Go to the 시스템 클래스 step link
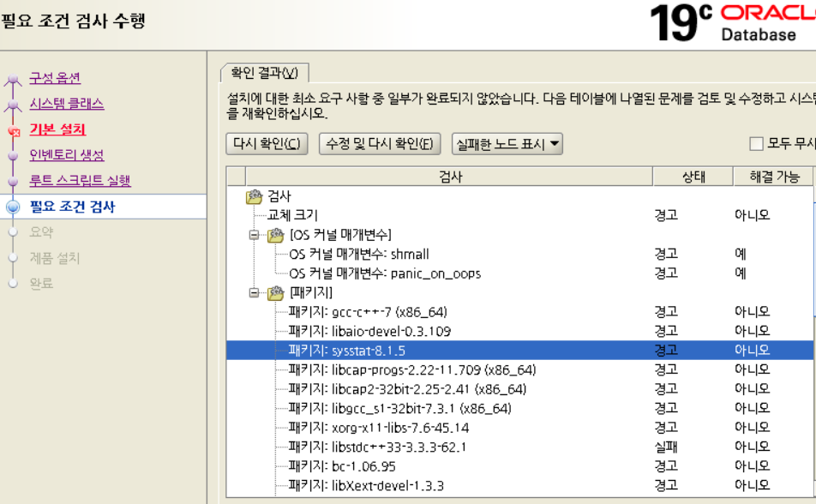The height and width of the screenshot is (504, 816). (67, 104)
